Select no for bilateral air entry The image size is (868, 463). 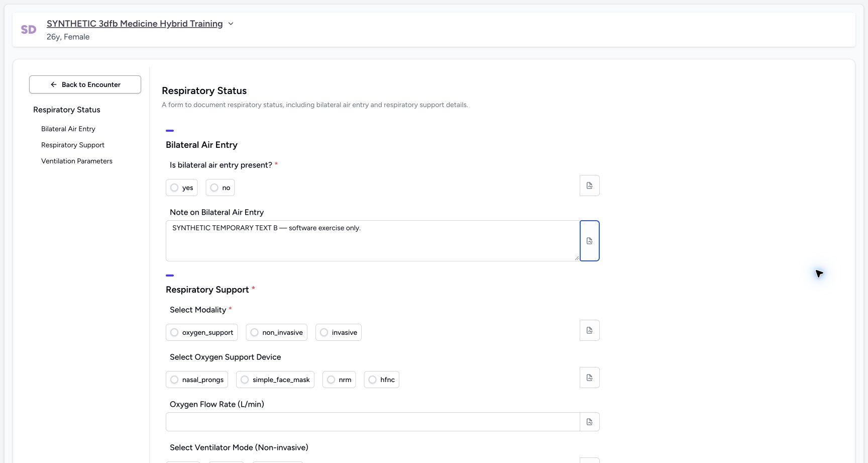(220, 188)
